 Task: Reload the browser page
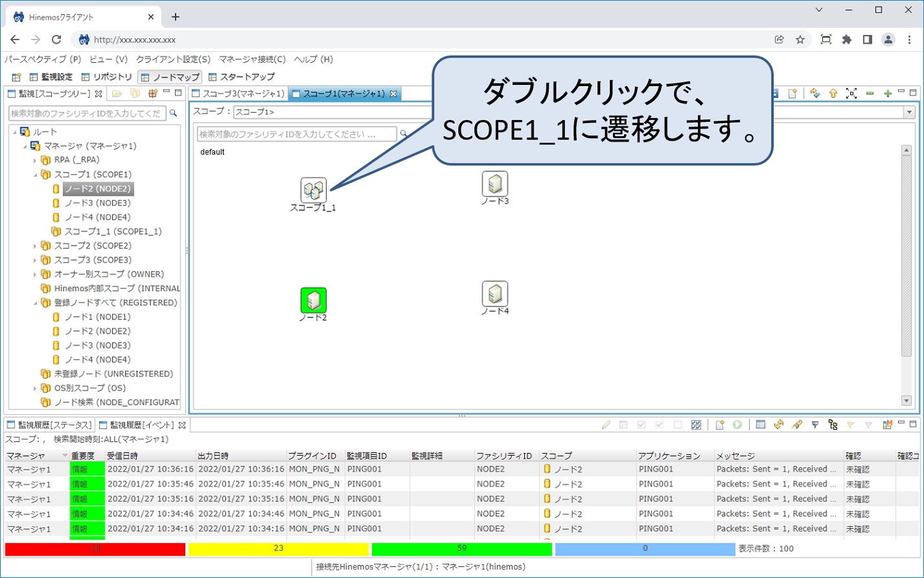click(x=56, y=40)
